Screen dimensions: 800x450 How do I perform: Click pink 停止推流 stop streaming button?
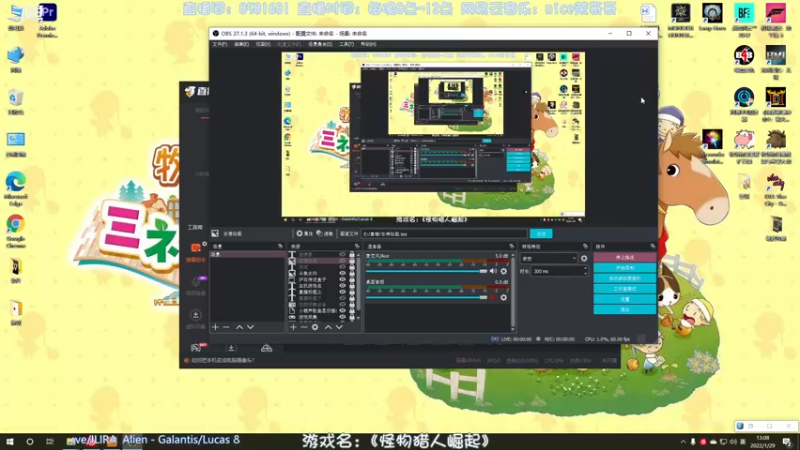pyautogui.click(x=624, y=258)
